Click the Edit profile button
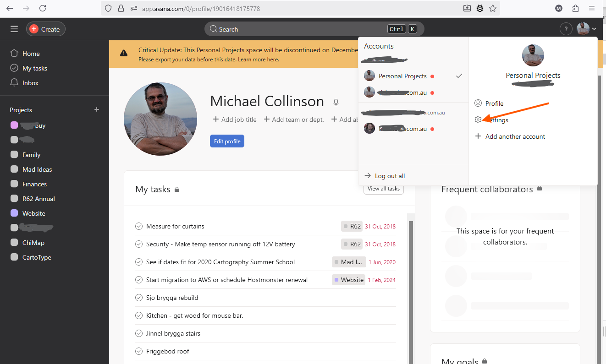The width and height of the screenshot is (606, 364). click(227, 141)
